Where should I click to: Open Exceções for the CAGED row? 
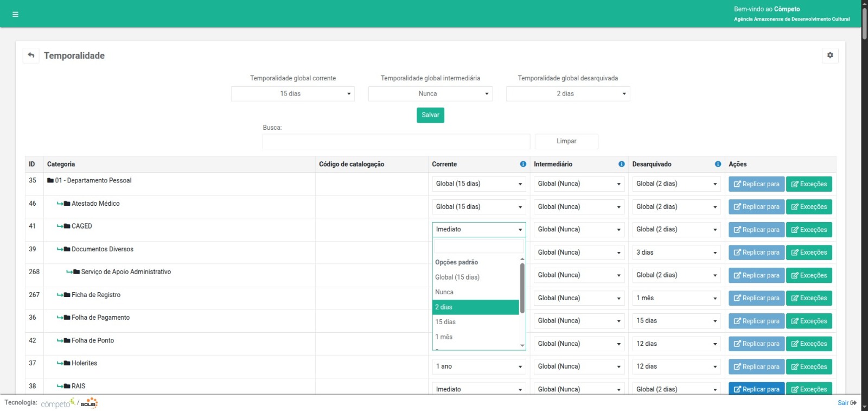coord(808,230)
